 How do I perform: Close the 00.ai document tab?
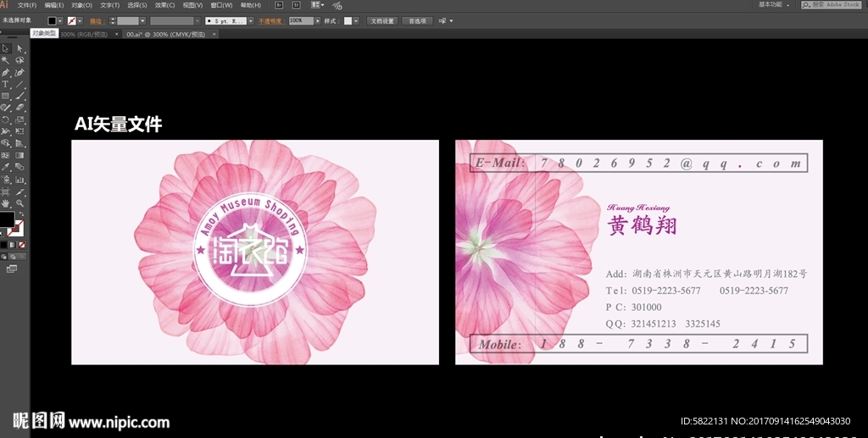coord(214,34)
